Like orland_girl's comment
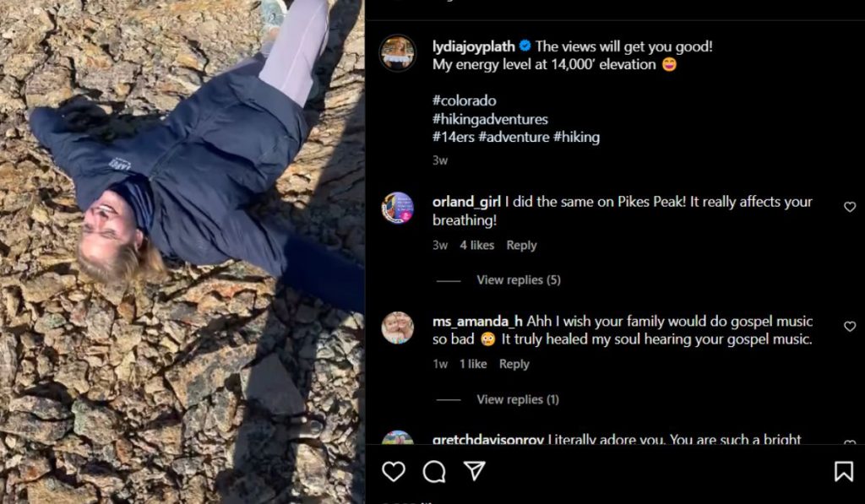 coord(850,207)
